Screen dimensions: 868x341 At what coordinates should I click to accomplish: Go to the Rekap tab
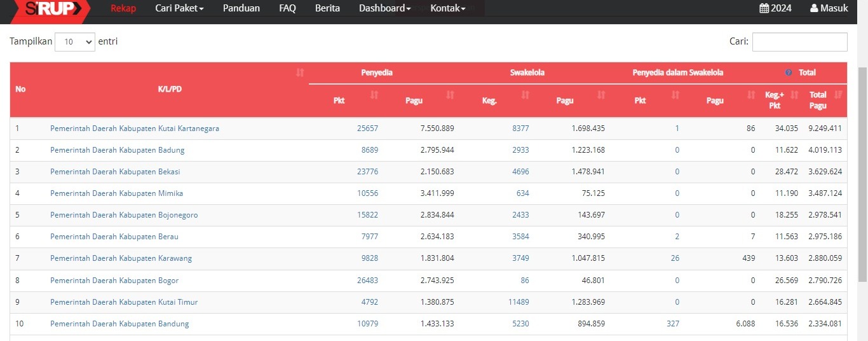123,8
